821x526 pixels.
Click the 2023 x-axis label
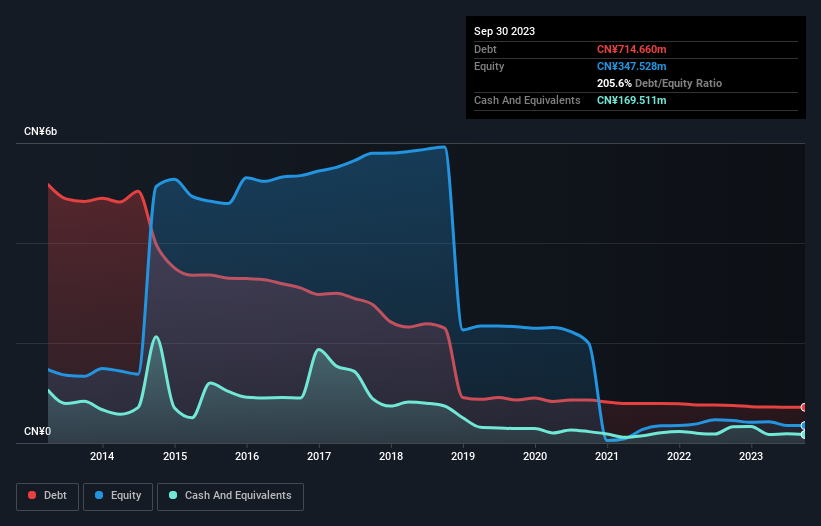point(751,456)
